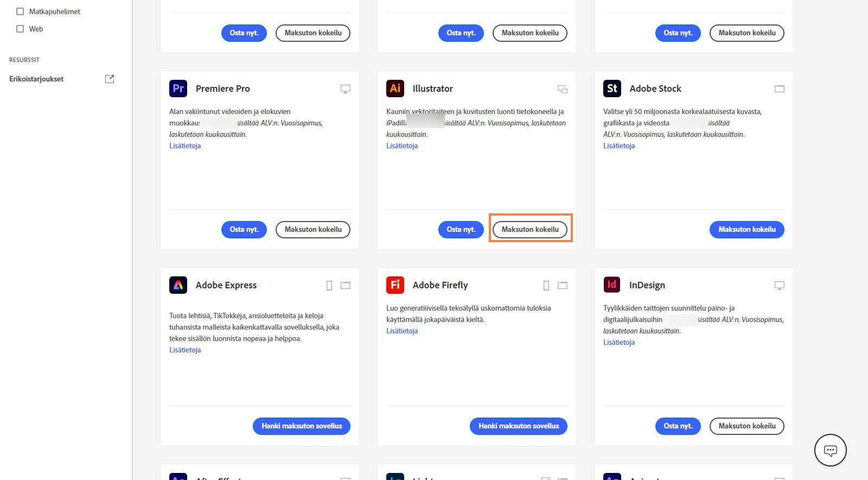Buy InDesign with Osta nyt

pos(678,426)
